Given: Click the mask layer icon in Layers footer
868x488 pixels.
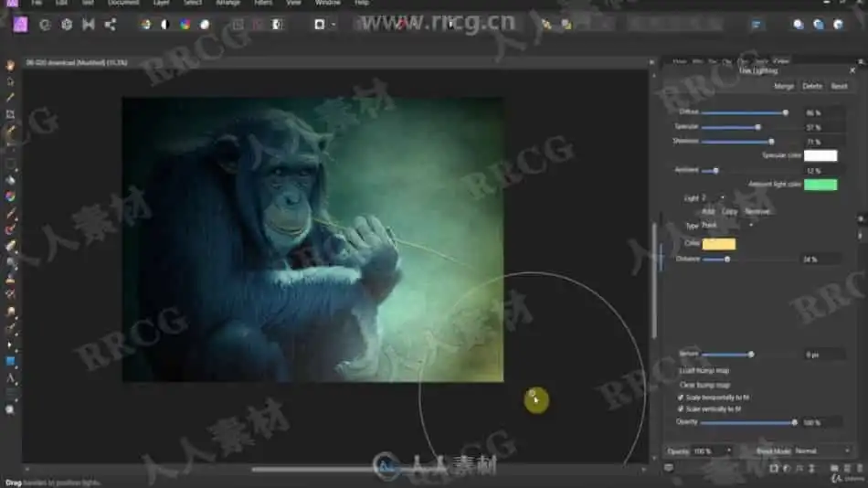Looking at the screenshot, I should 774,469.
